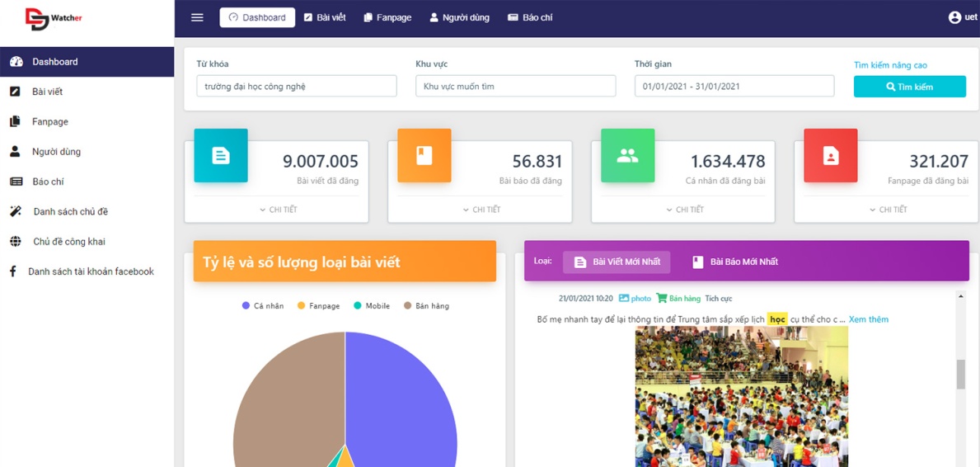The image size is (980, 467).
Task: Toggle Bán hàng legend item in chart
Action: pos(426,306)
